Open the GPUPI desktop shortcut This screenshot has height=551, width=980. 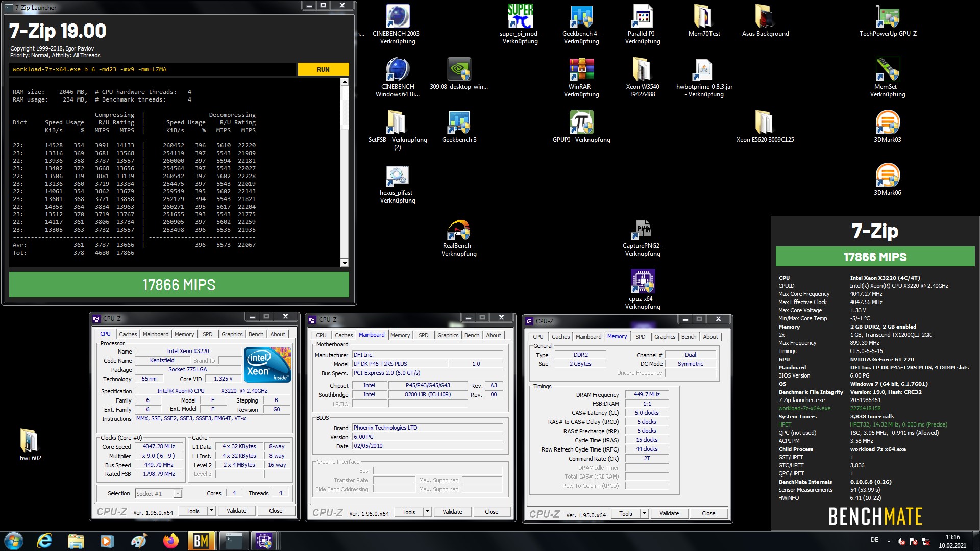click(x=581, y=127)
